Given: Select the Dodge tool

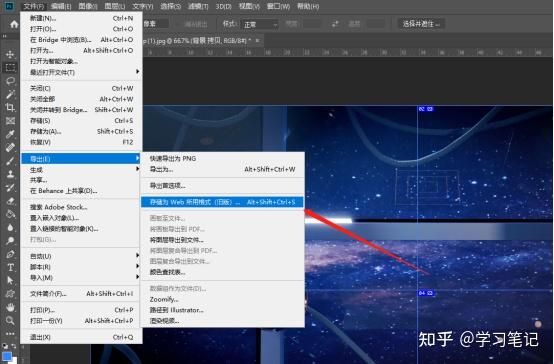Looking at the screenshot, I should pos(10,241).
